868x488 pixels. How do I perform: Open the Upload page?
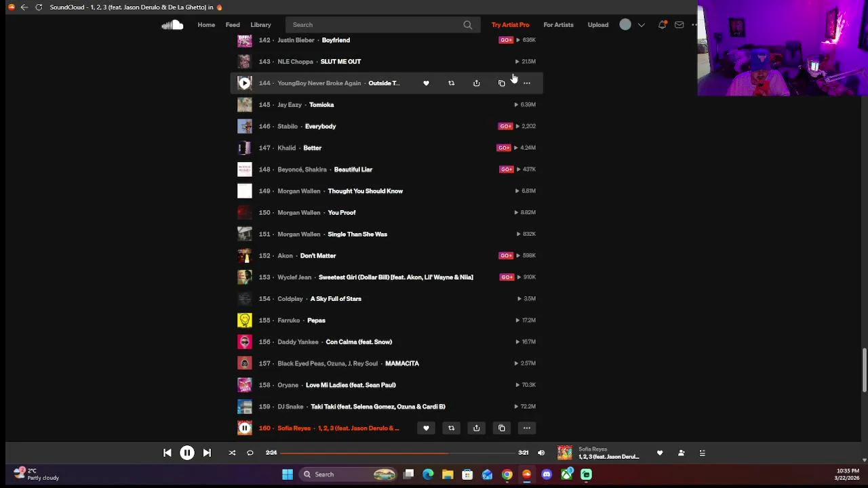598,25
